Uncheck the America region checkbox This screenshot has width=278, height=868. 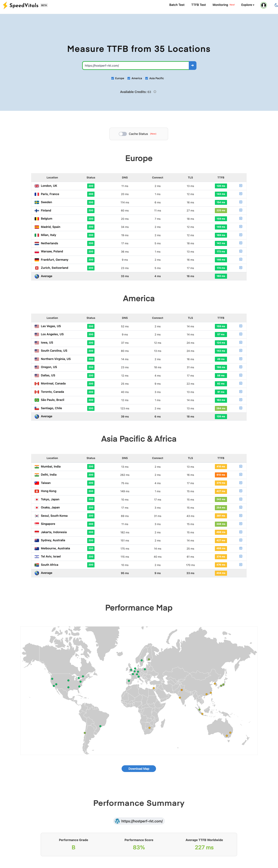click(x=128, y=78)
